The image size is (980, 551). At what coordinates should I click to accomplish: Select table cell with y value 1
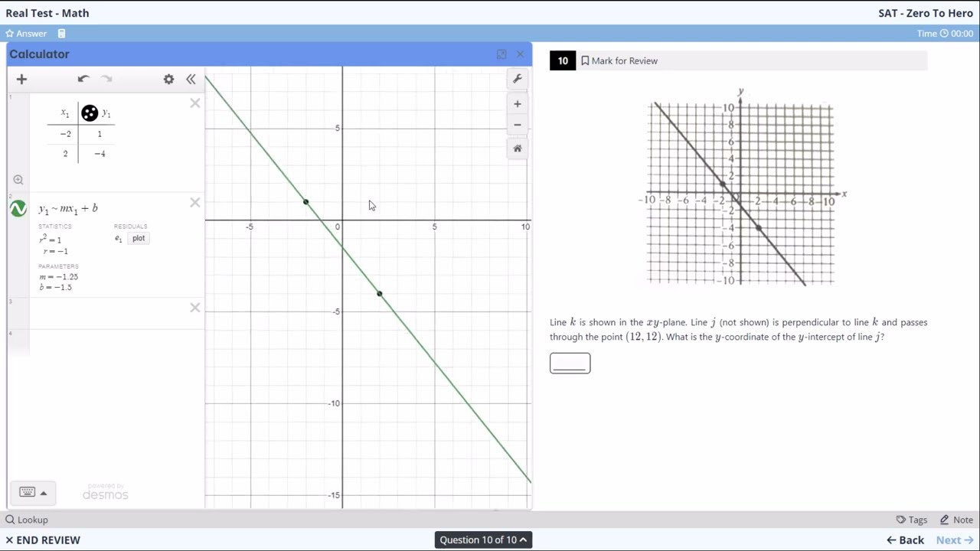[x=99, y=134]
